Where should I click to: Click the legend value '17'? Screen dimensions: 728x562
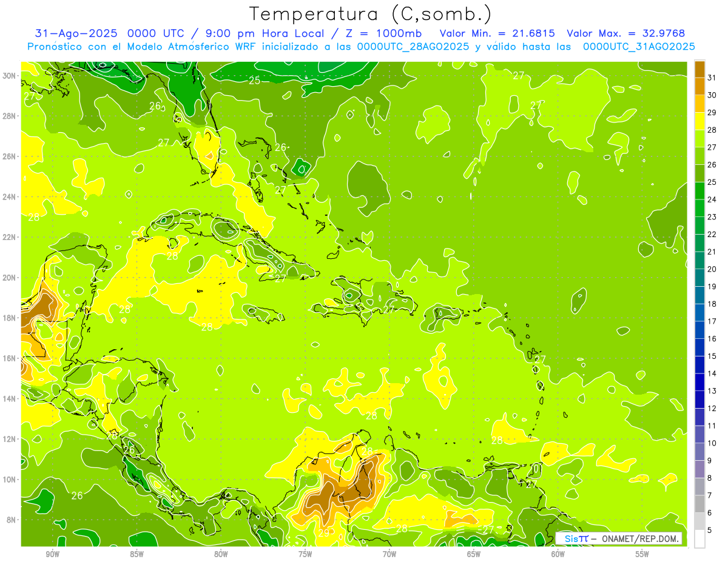(x=712, y=321)
